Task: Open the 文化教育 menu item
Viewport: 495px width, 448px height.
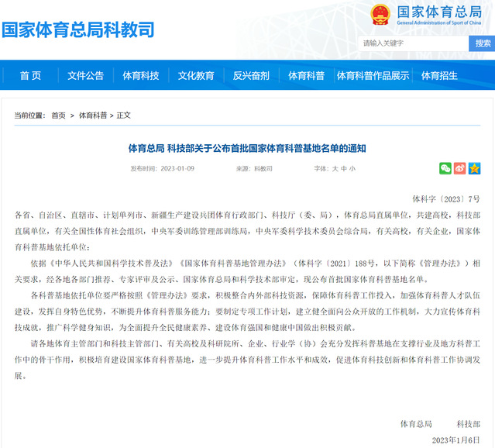Action: coord(196,75)
